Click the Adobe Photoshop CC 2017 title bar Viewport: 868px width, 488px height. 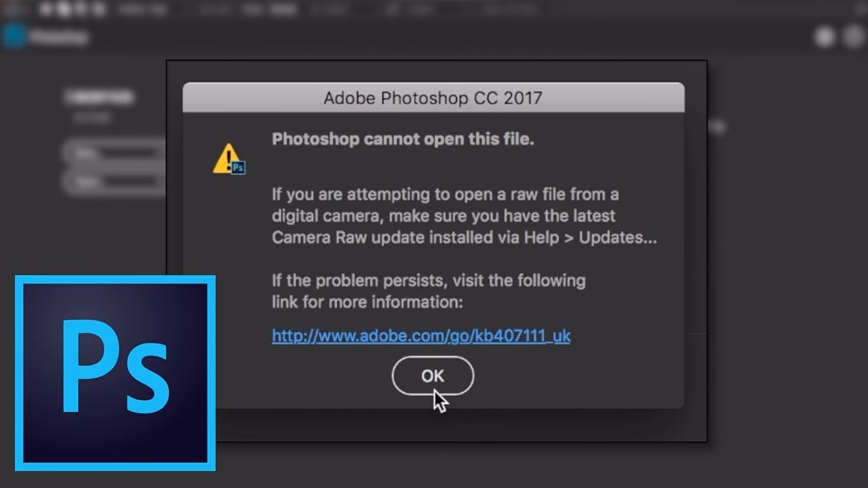(433, 97)
